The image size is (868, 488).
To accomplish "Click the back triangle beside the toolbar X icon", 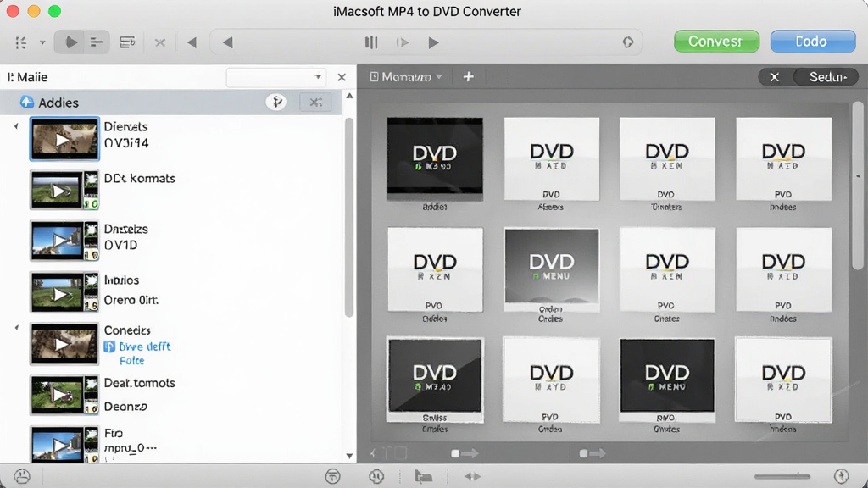I will coord(192,42).
